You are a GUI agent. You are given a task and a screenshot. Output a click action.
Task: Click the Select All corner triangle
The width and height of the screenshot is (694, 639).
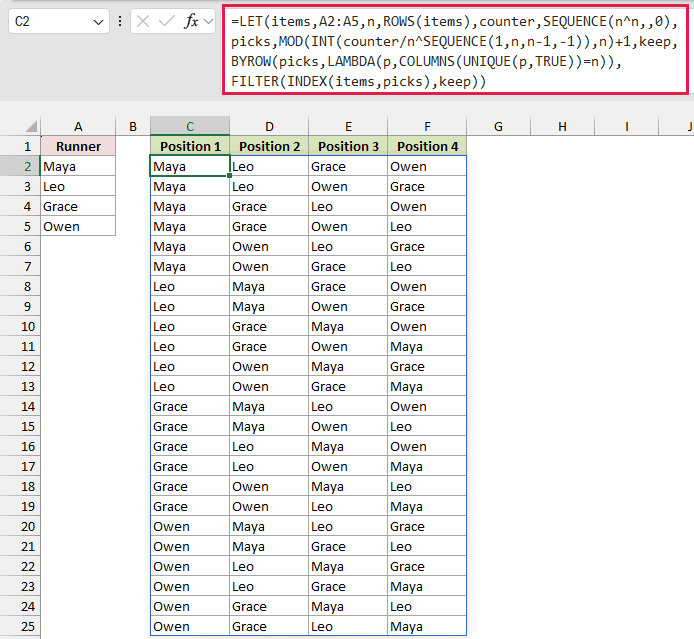pyautogui.click(x=31, y=127)
